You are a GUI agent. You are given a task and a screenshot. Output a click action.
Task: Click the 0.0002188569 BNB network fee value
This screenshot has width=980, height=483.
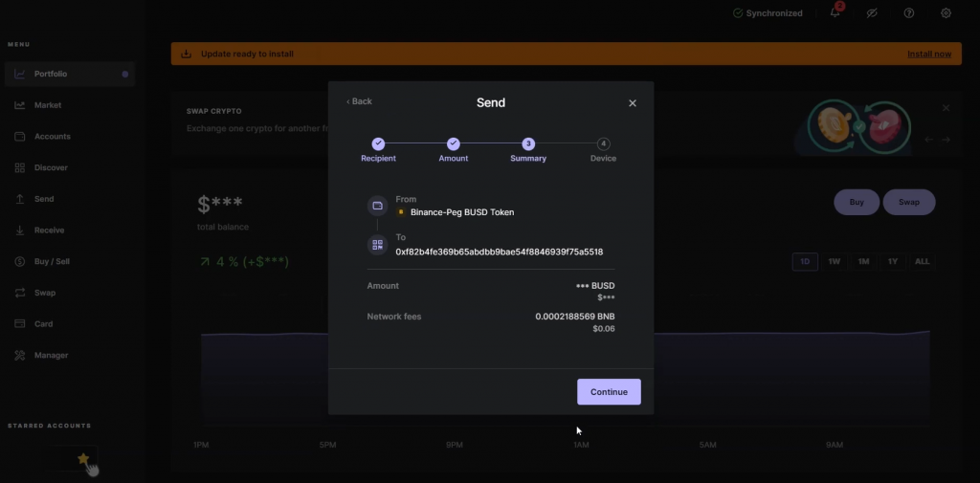click(575, 317)
